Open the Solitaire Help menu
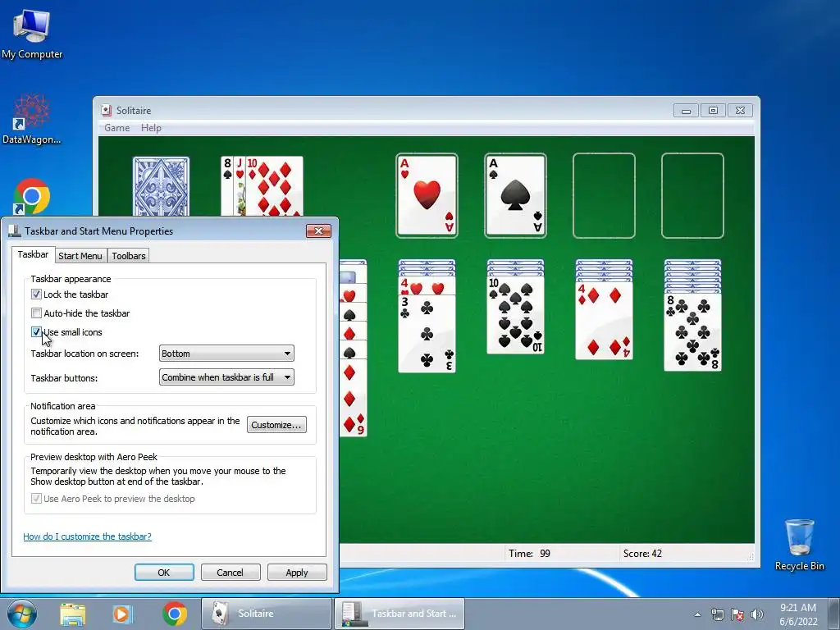This screenshot has width=840, height=630. click(151, 127)
